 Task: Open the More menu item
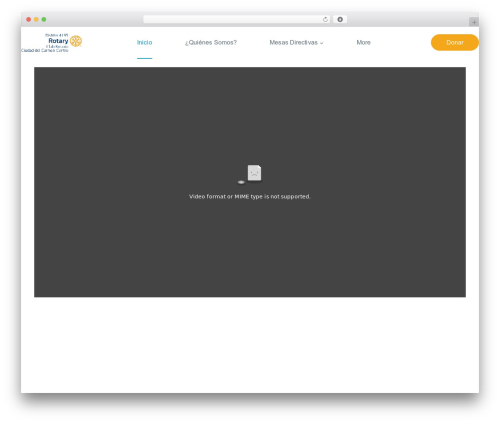tap(363, 42)
